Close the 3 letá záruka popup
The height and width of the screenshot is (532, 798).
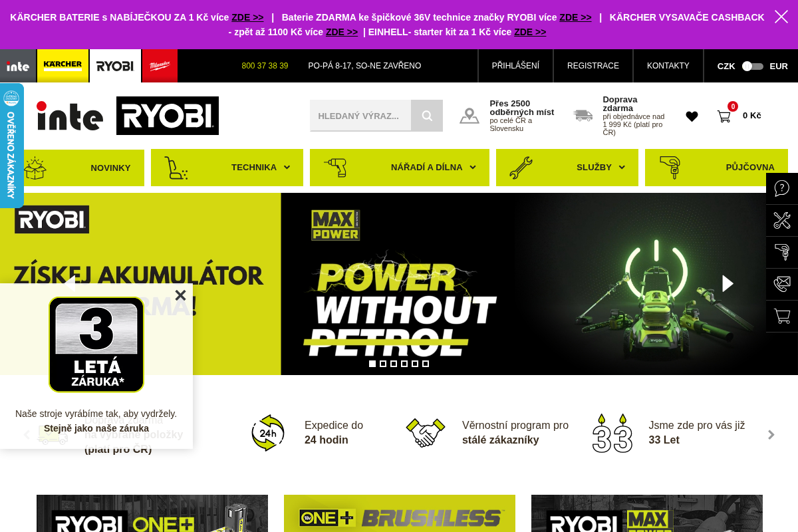[x=180, y=295]
